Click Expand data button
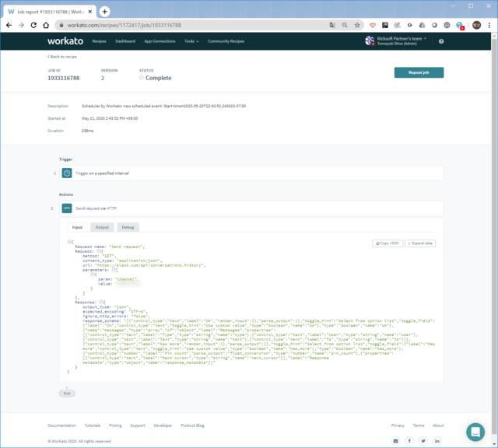Screen dimensions: 498x448 420,243
